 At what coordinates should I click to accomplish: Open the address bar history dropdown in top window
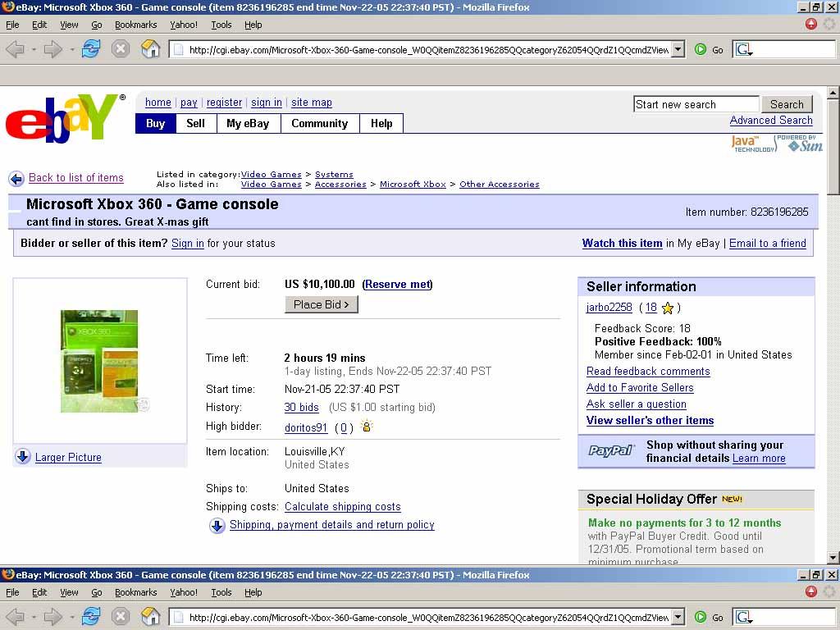point(678,49)
